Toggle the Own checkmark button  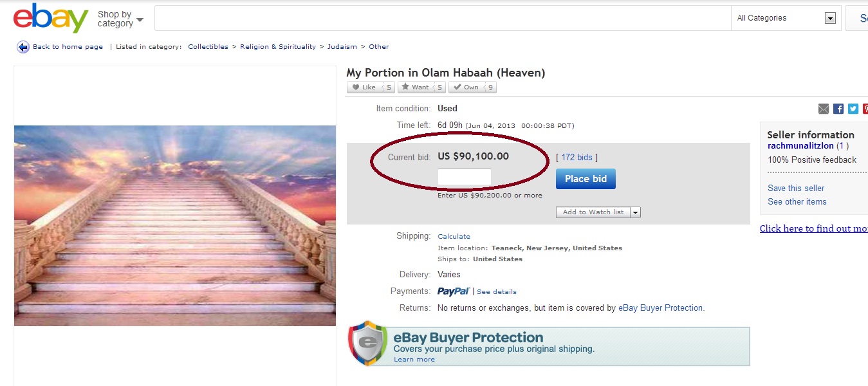pos(466,87)
